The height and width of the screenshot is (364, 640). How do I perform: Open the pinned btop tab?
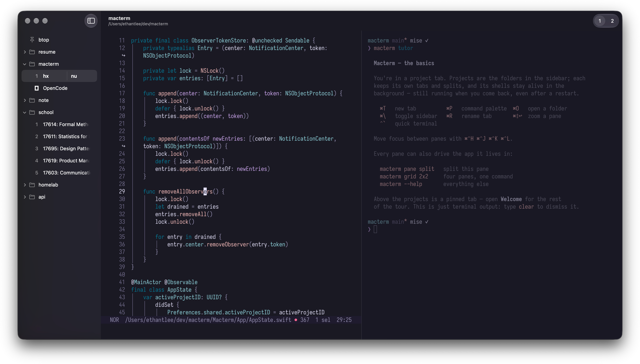tap(60, 39)
